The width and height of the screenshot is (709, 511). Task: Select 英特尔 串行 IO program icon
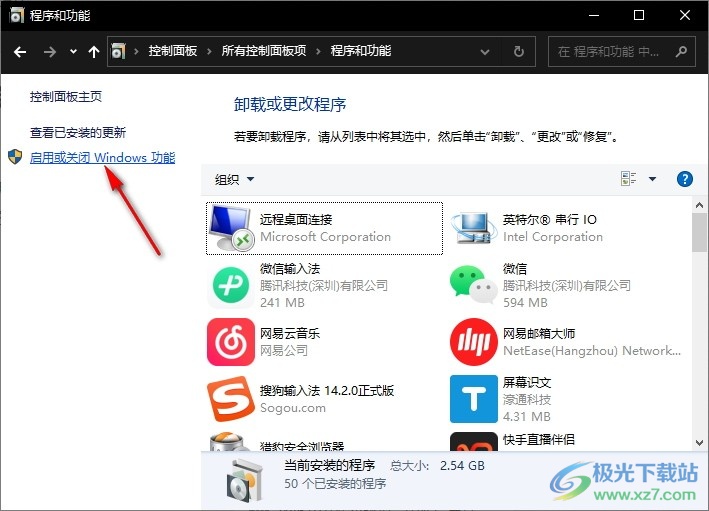click(x=473, y=228)
